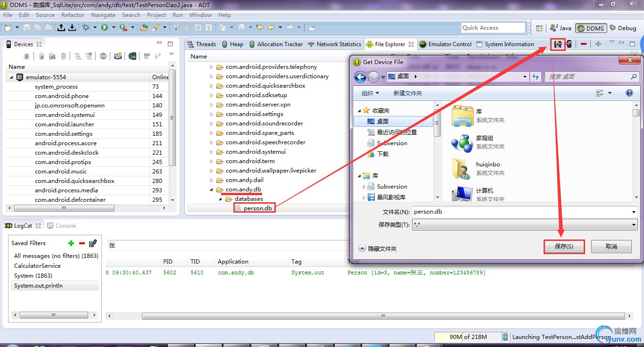The height and width of the screenshot is (347, 644).
Task: Switch to the Debug perspective
Action: tap(622, 28)
